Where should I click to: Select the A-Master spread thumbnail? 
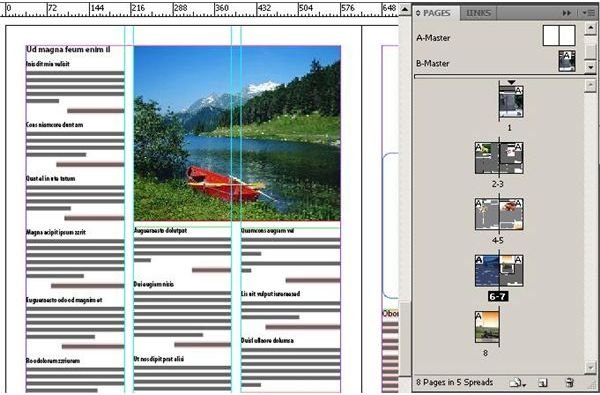[559, 36]
